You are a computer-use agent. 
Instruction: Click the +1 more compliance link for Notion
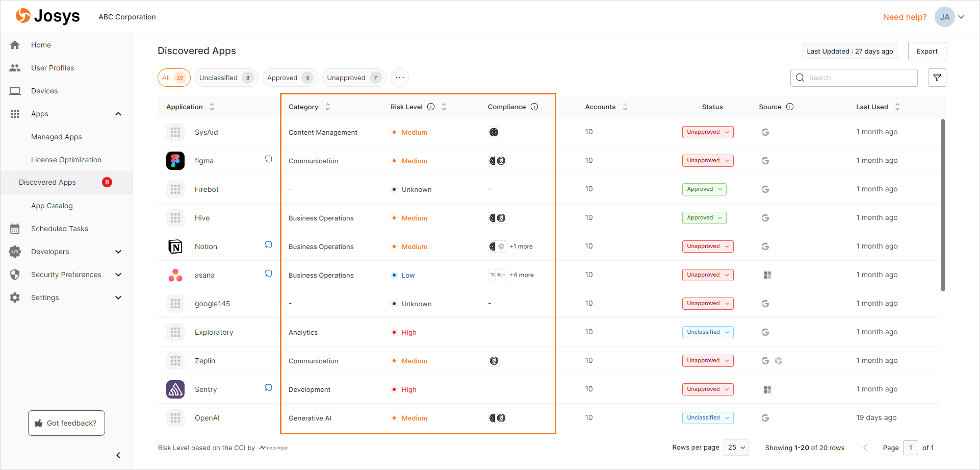click(521, 246)
